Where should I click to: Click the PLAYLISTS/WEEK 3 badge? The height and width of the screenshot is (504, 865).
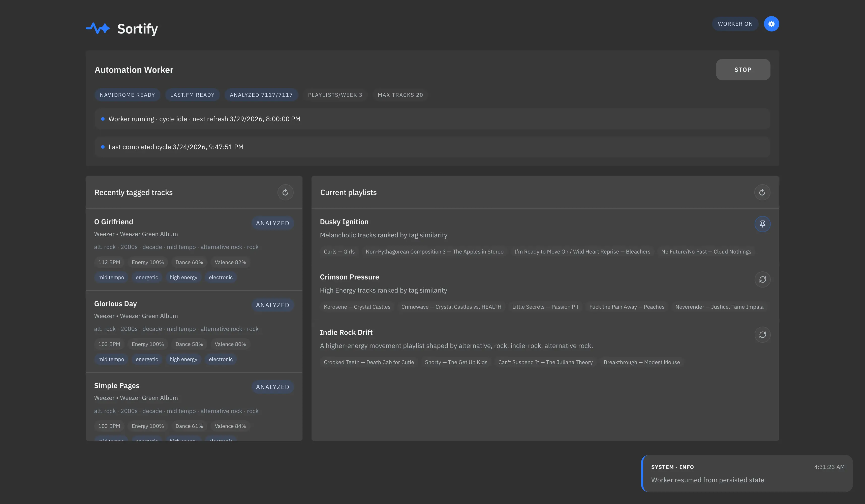(x=335, y=95)
